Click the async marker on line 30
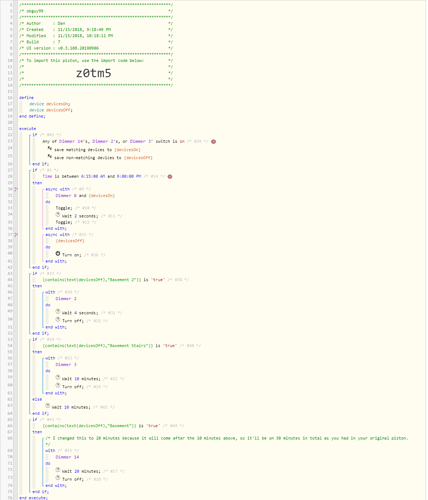Image resolution: width=428 pixels, height=500 pixels. (16, 189)
